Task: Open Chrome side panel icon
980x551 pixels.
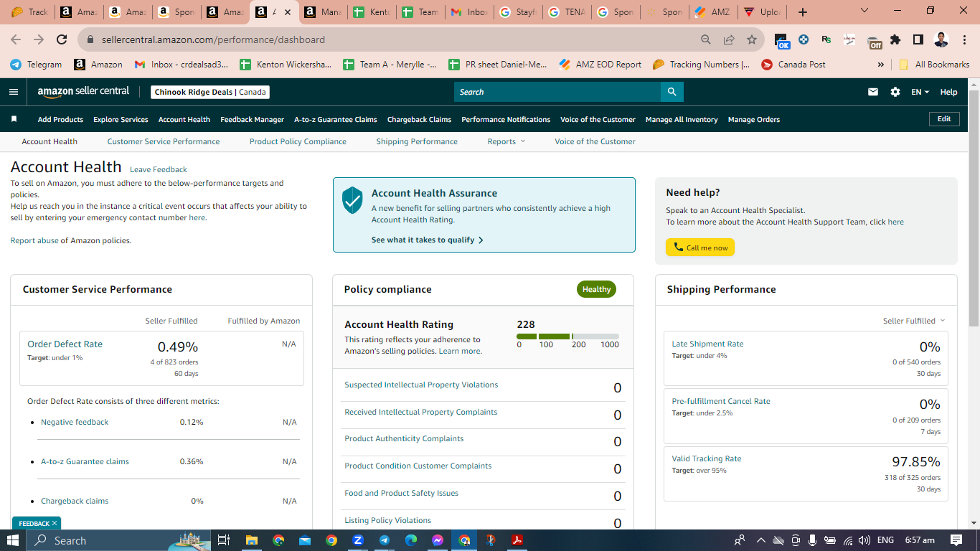Action: point(918,39)
